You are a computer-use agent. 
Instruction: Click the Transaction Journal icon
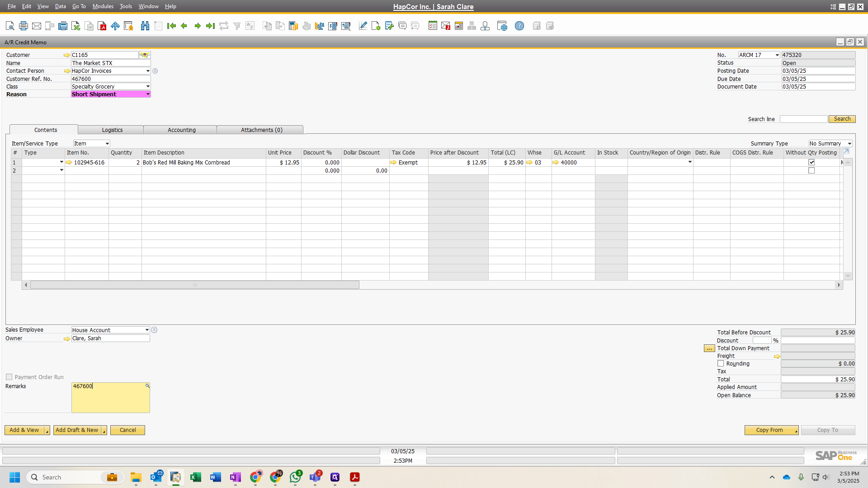[x=333, y=26]
